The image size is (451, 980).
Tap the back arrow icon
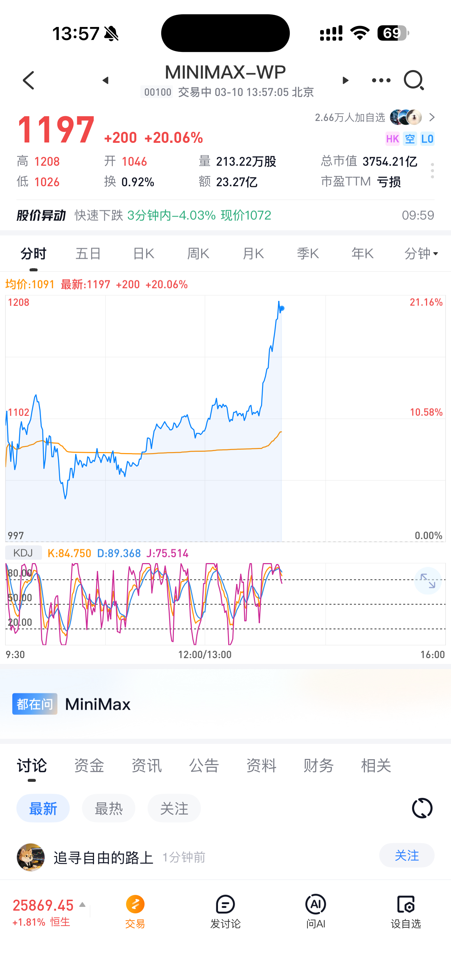pos(29,80)
